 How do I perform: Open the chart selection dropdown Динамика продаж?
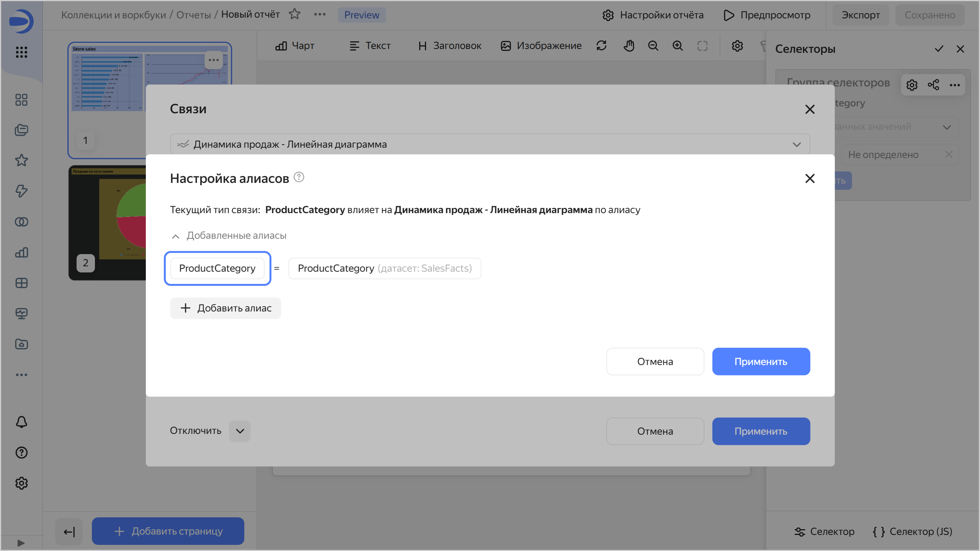tap(490, 144)
